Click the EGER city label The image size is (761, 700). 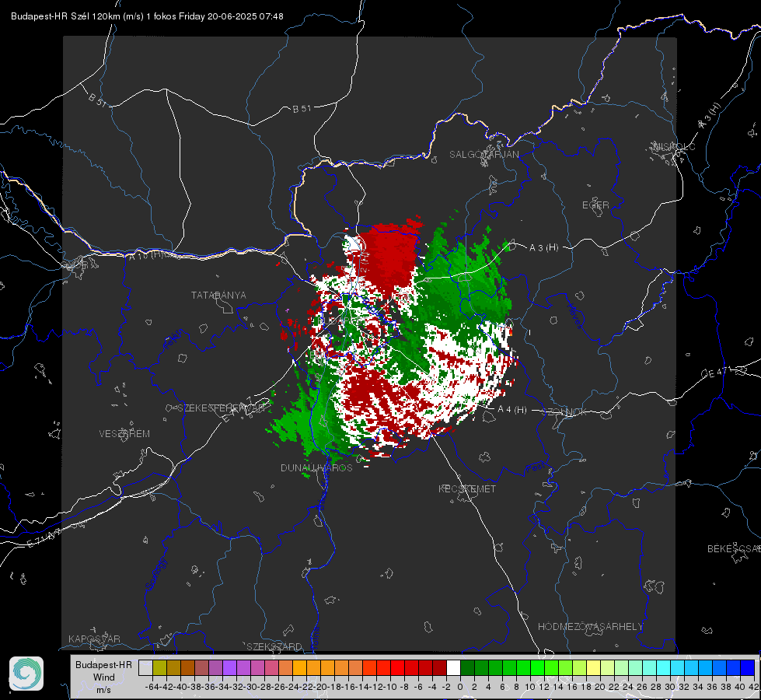point(595,205)
